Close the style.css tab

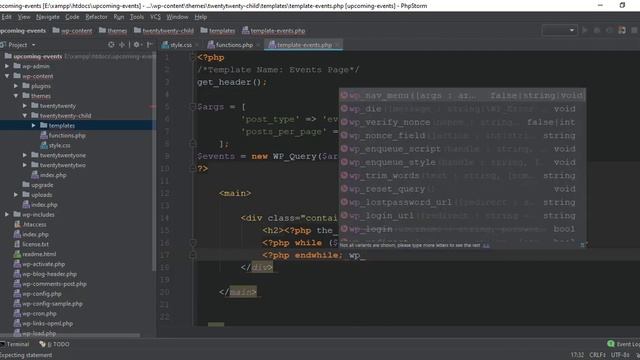pos(197,45)
